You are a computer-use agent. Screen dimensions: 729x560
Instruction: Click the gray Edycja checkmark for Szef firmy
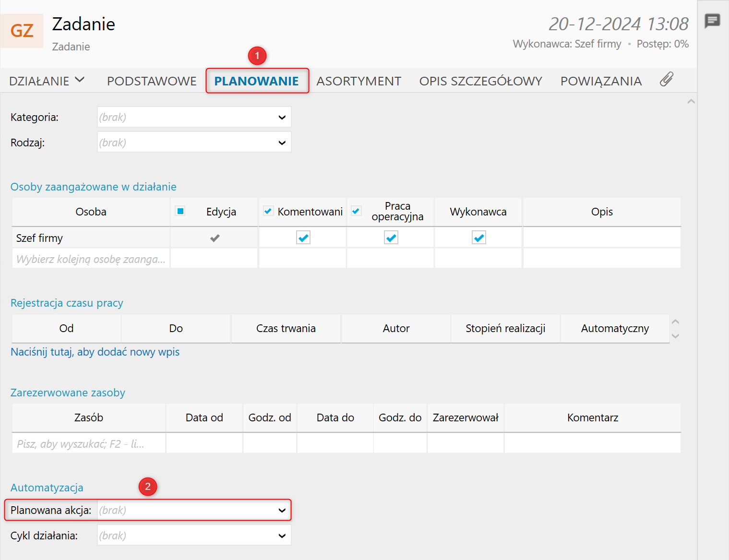point(215,238)
